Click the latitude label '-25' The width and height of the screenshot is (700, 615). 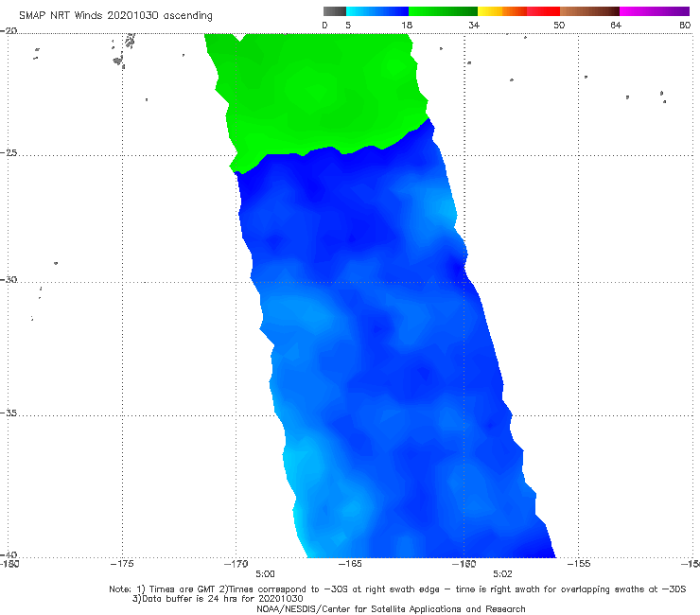pyautogui.click(x=9, y=152)
